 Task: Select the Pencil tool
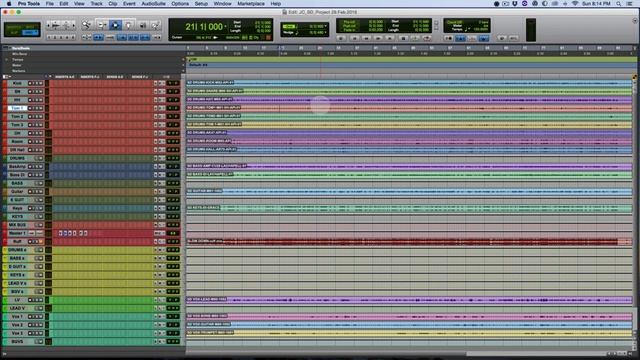click(156, 25)
